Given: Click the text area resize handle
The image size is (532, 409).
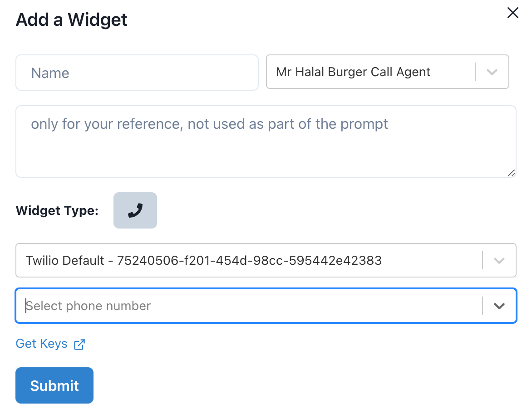Looking at the screenshot, I should click(x=511, y=172).
